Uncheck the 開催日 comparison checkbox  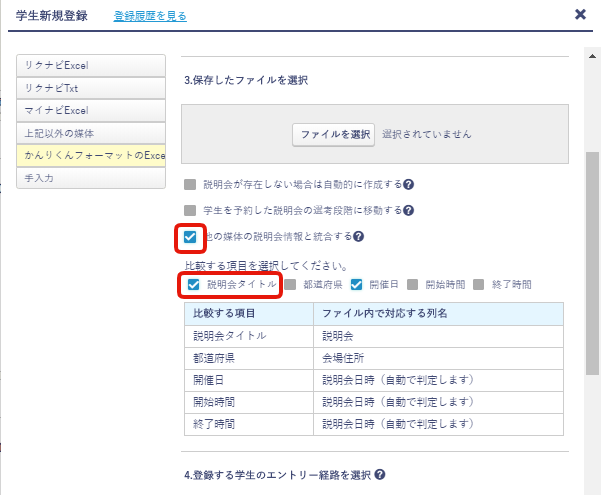(356, 284)
